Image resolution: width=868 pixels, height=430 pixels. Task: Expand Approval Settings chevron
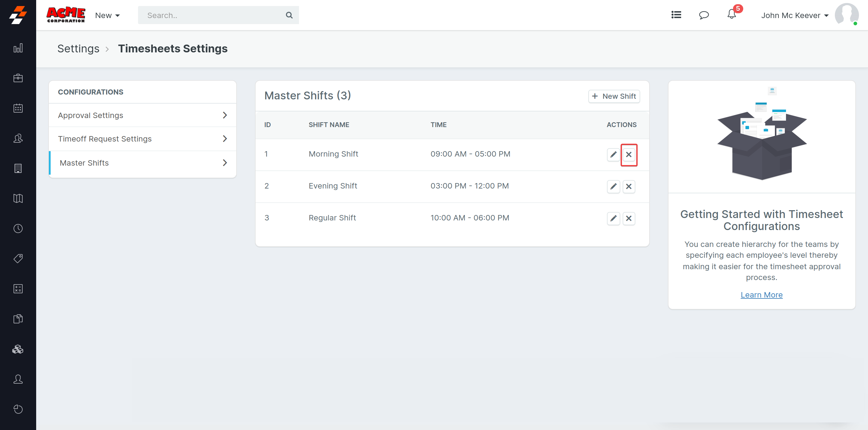[225, 115]
